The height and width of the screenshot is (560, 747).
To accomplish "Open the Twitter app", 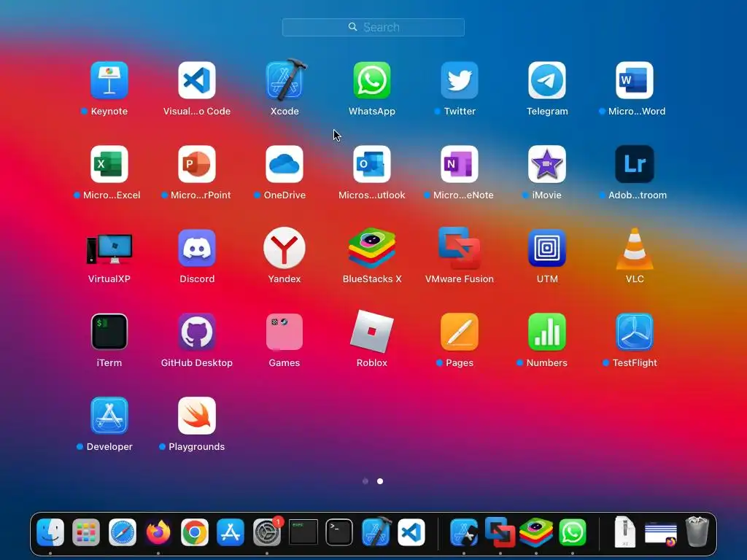I will point(460,80).
